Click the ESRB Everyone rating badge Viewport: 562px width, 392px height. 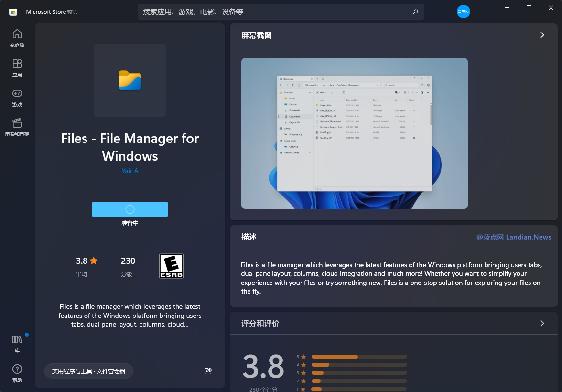point(171,266)
